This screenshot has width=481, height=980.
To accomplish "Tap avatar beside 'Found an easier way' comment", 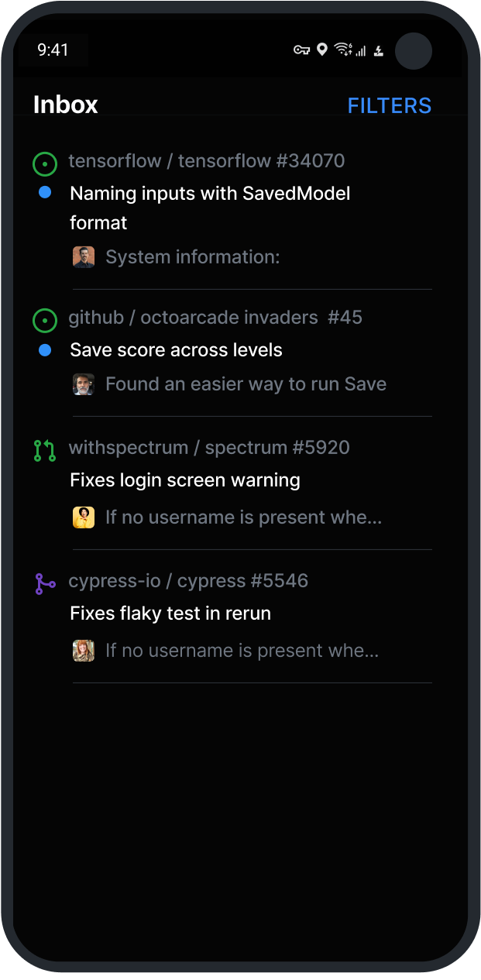I will point(84,384).
